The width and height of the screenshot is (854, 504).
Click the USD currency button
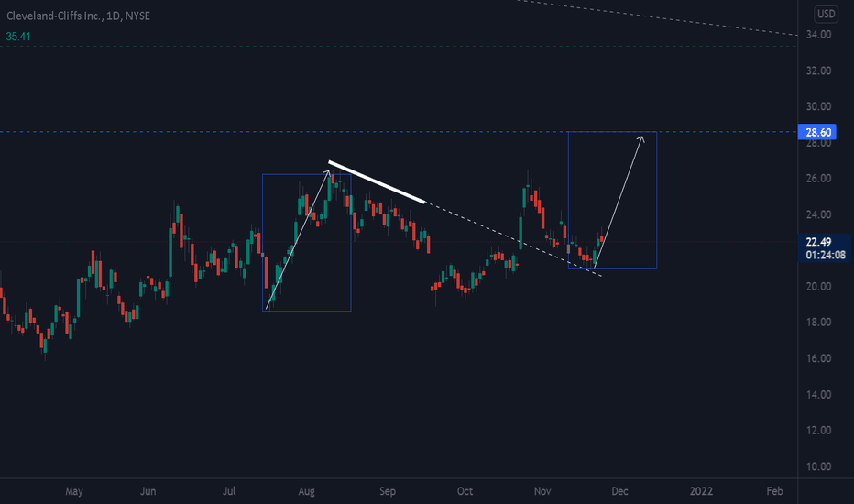(x=826, y=14)
